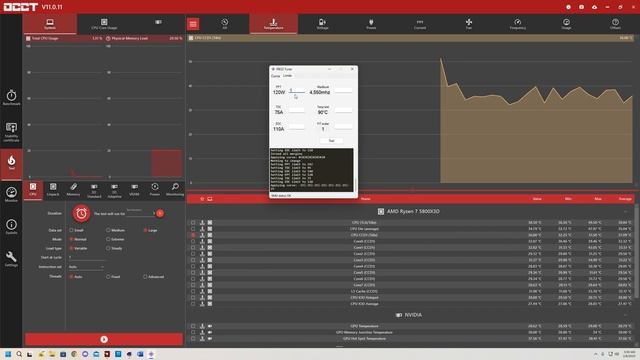Image resolution: width=640 pixels, height=360 pixels.
Task: Select the Small data set radio
Action: click(x=71, y=230)
